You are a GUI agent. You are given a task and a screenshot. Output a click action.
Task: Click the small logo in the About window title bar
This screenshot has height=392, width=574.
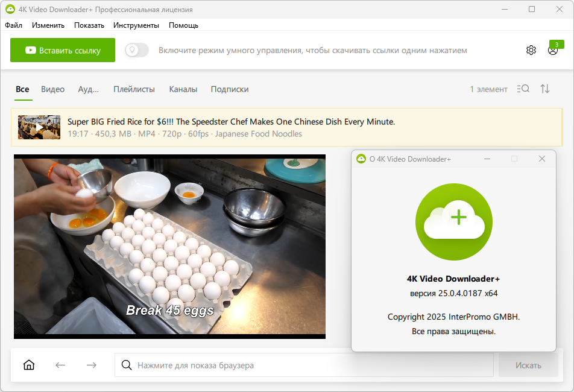coord(361,159)
